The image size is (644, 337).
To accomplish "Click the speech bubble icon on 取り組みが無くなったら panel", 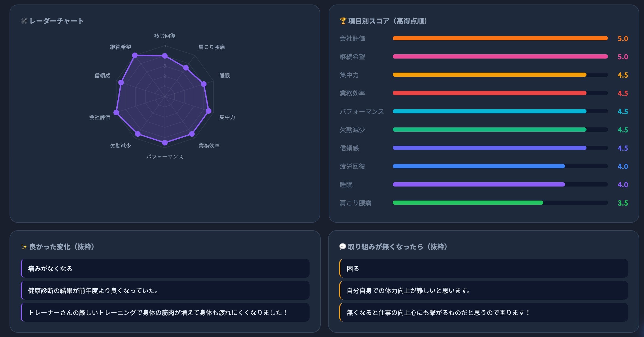I will 343,247.
